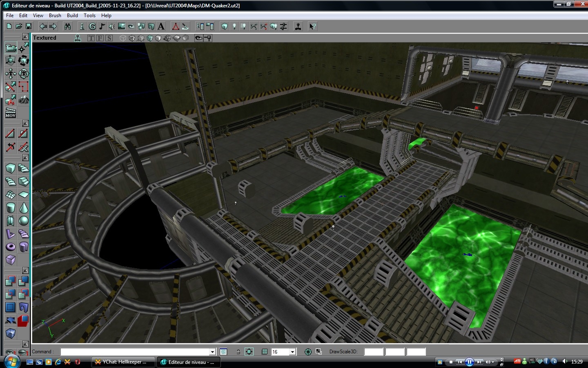Open the Command history dropdown arrow
588x368 pixels.
(x=212, y=352)
